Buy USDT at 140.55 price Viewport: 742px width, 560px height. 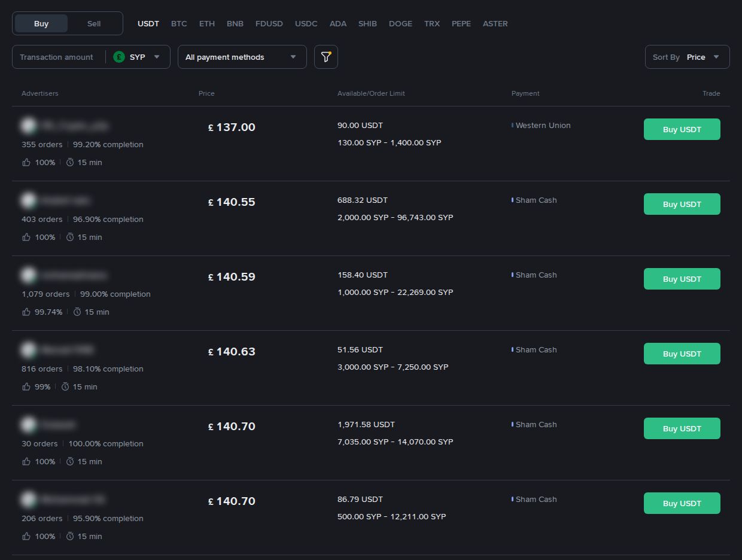pos(682,204)
